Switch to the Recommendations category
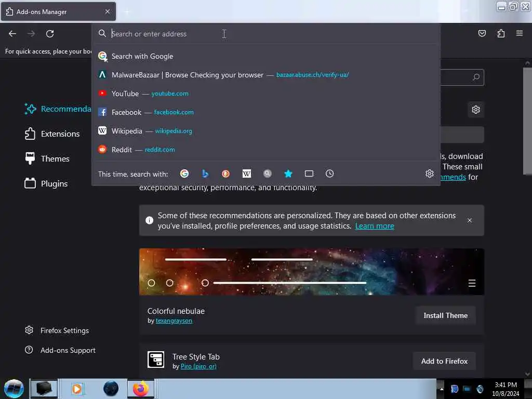The height and width of the screenshot is (399, 532). click(x=57, y=109)
